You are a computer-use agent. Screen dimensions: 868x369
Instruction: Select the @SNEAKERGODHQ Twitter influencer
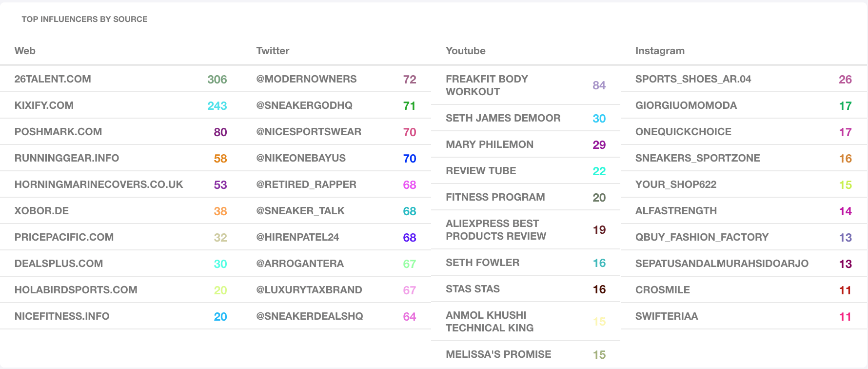pyautogui.click(x=304, y=105)
